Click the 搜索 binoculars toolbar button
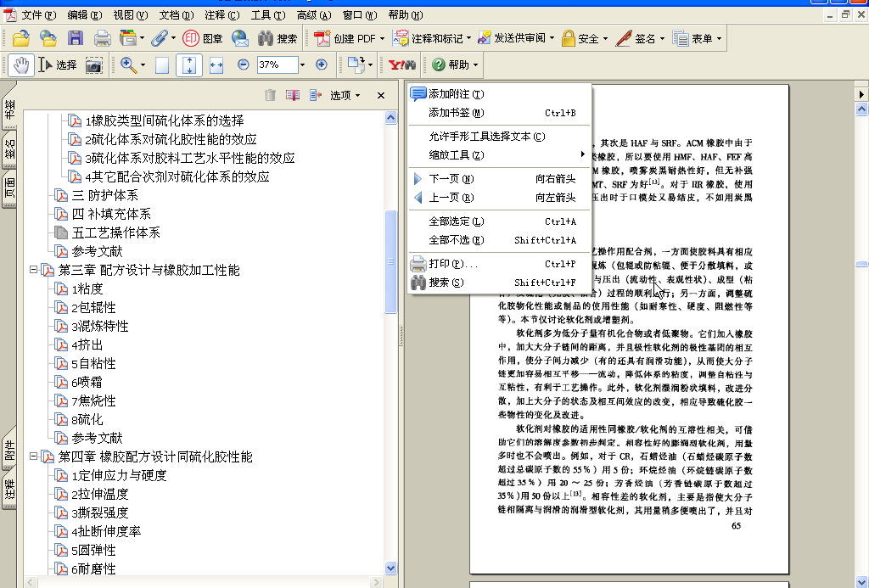Image resolution: width=869 pixels, height=588 pixels. (x=278, y=38)
